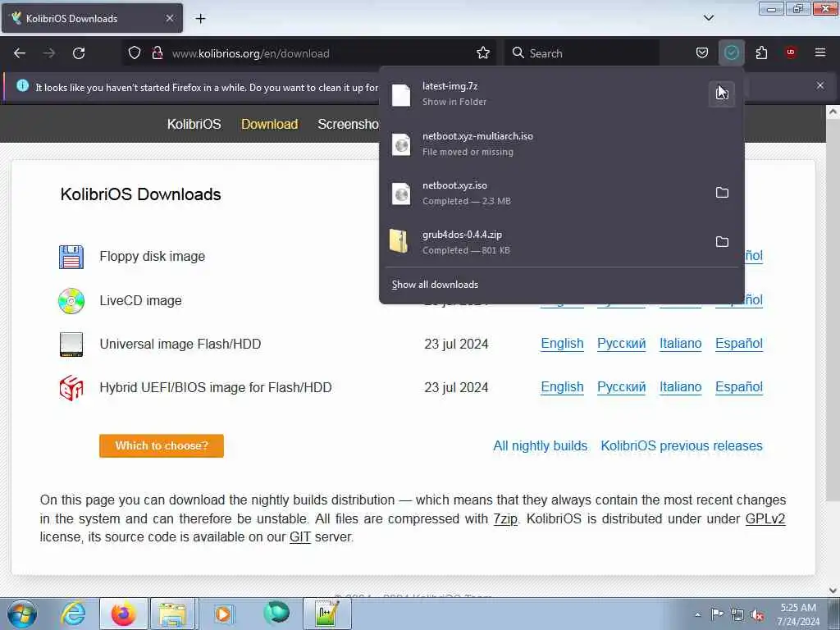Open the Extensions puzzle icon
The width and height of the screenshot is (840, 630).
point(761,53)
